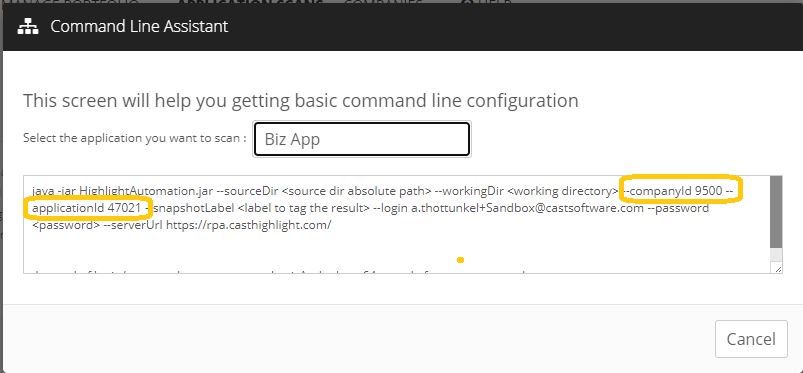Open the Biz App application selector
Image resolution: width=803 pixels, height=373 pixels.
pos(362,139)
